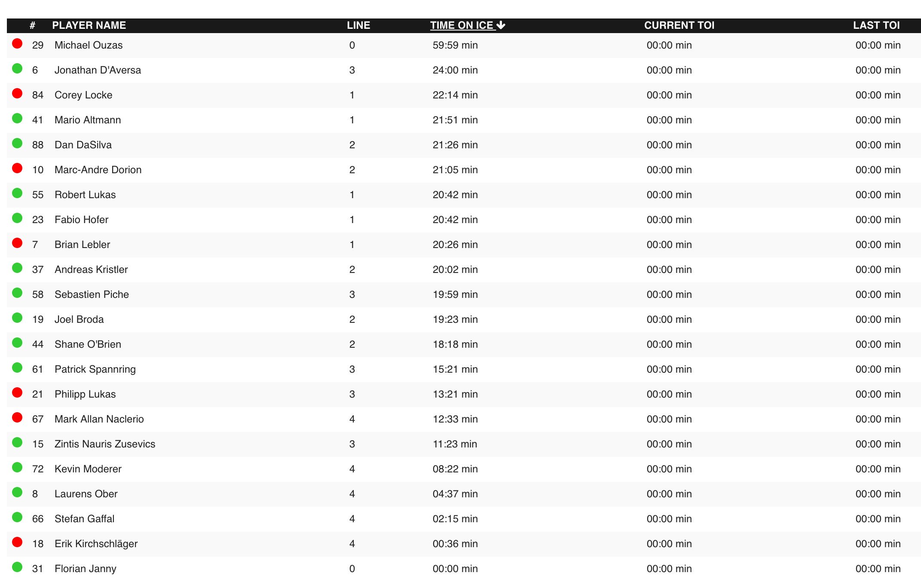Sort the table by Line column
Viewport: 921px width, 588px height.
pos(358,25)
